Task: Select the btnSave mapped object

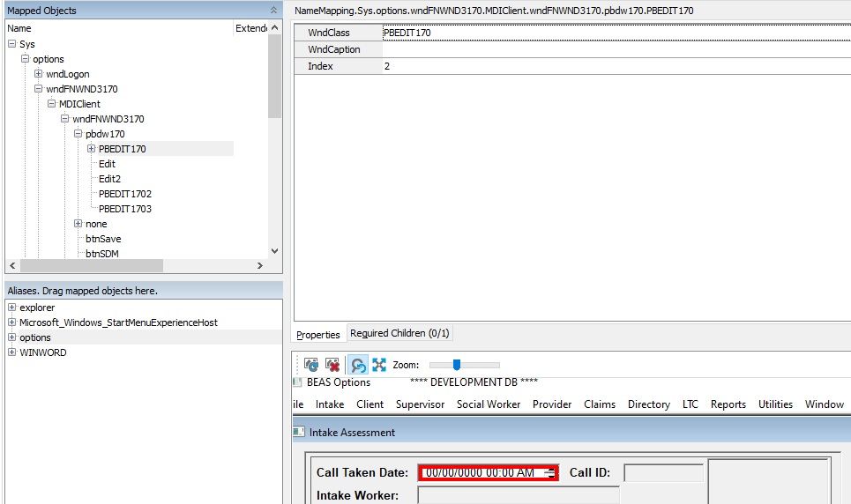Action: [x=103, y=239]
